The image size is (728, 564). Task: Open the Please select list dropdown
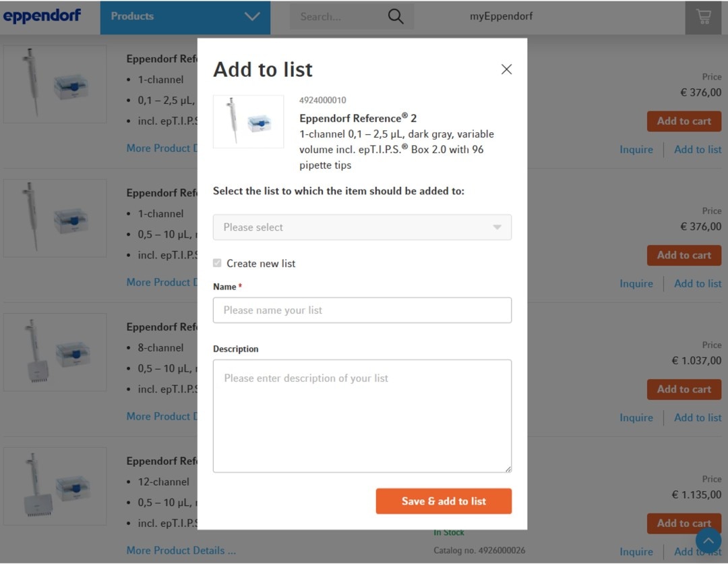click(x=362, y=227)
